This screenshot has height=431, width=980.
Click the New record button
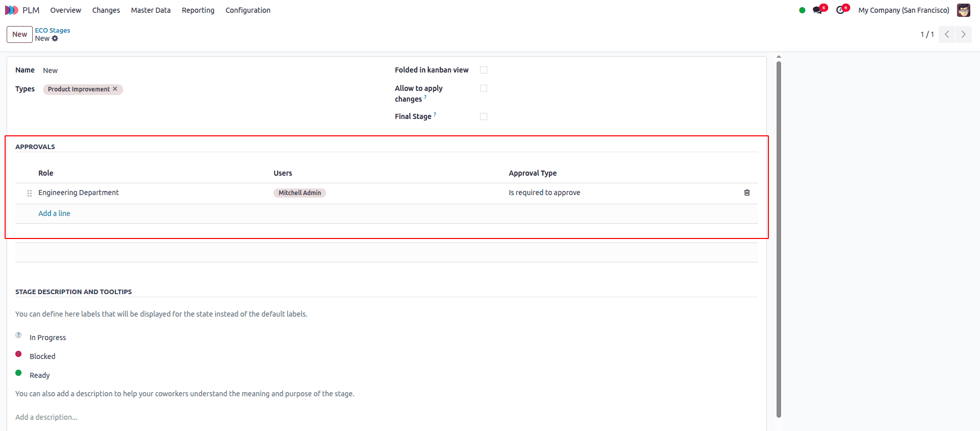(x=19, y=34)
